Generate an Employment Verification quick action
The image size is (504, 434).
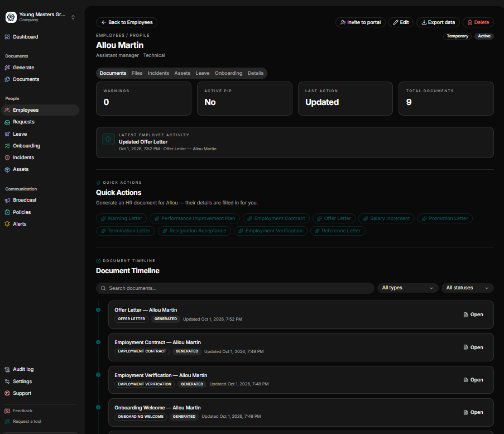(x=271, y=231)
